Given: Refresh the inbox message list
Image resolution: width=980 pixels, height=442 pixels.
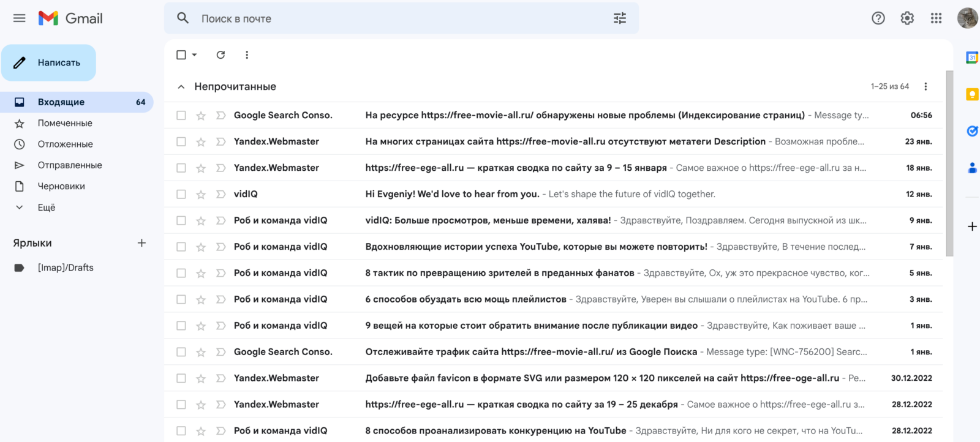Looking at the screenshot, I should pos(221,55).
